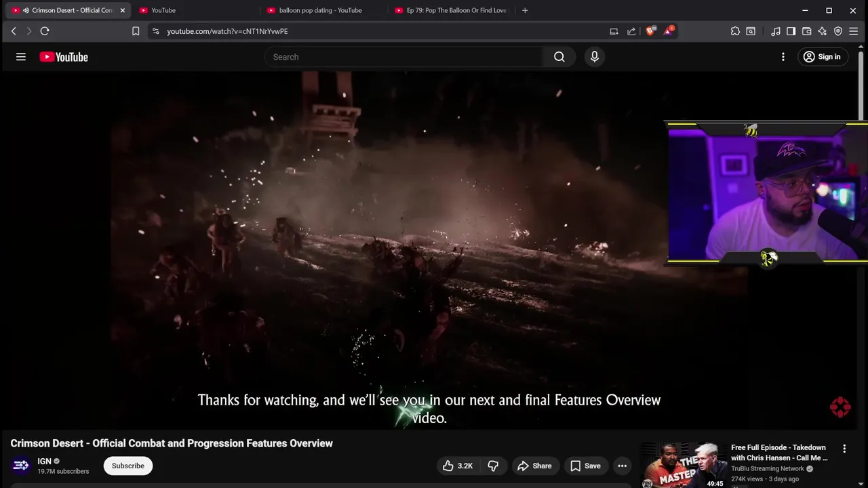This screenshot has height=488, width=868.
Task: Sign in to YouTube
Action: point(822,57)
